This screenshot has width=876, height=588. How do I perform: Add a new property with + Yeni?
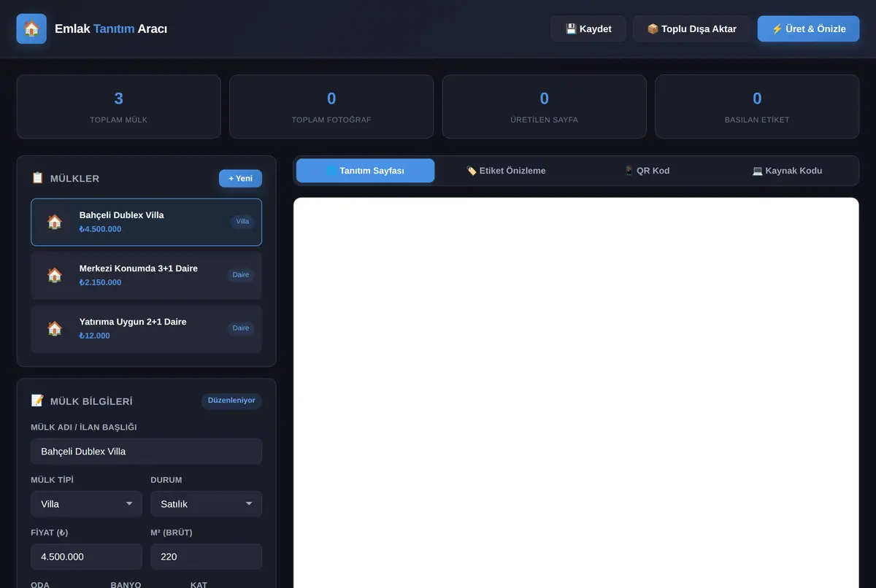click(x=240, y=178)
